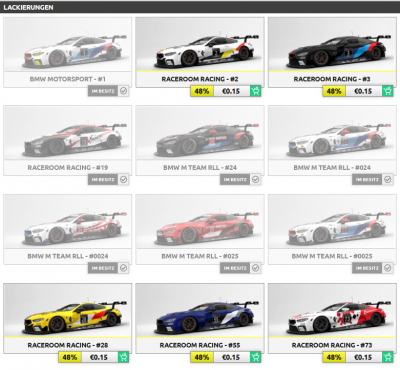Click the 48% discount badge for RaceRoom Racing #3
The width and height of the screenshot is (400, 370).
pos(334,91)
